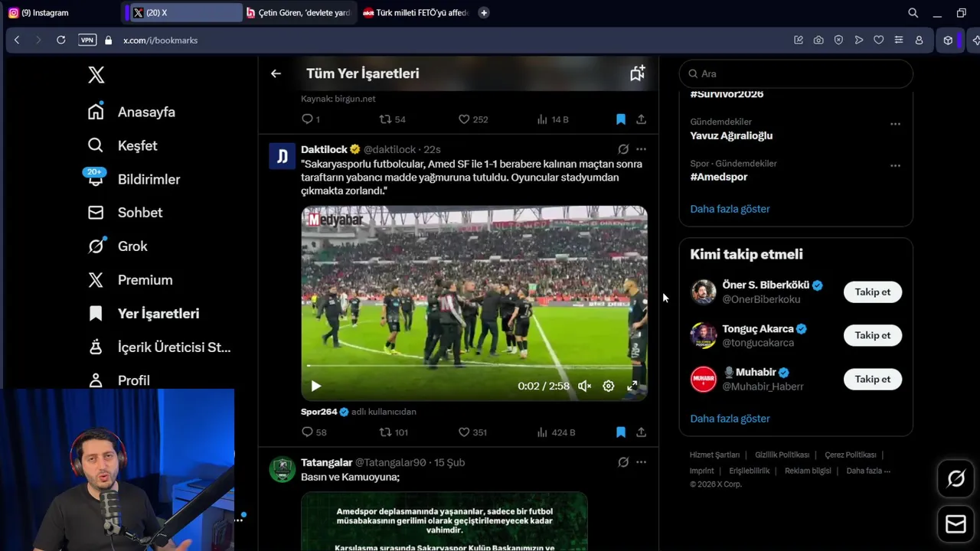Click the back arrow beside Tüm Yer İşaretleri
This screenshot has height=551, width=980.
pos(276,73)
